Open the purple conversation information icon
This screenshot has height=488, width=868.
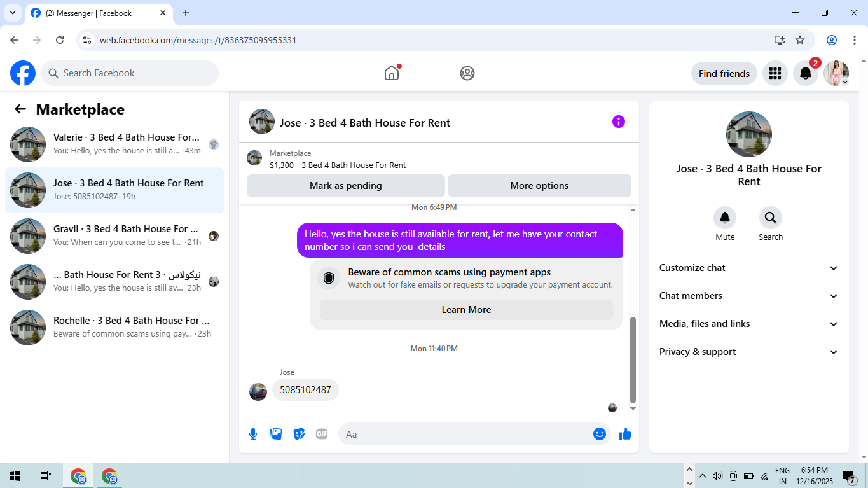point(619,122)
